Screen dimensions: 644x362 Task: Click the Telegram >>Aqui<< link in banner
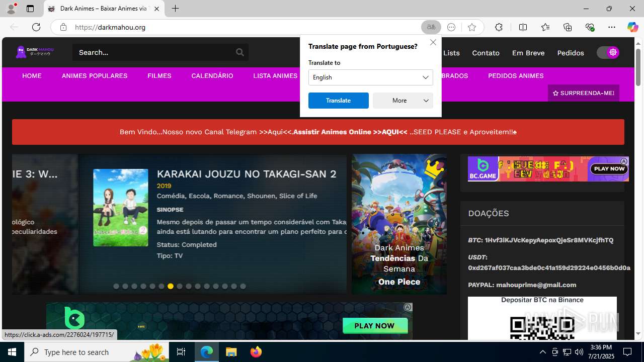pos(275,132)
